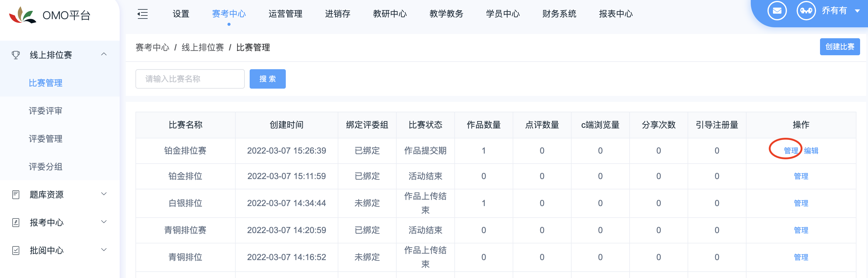This screenshot has height=278, width=868.
Task: Expand the 题库资源 menu chevron
Action: (104, 194)
